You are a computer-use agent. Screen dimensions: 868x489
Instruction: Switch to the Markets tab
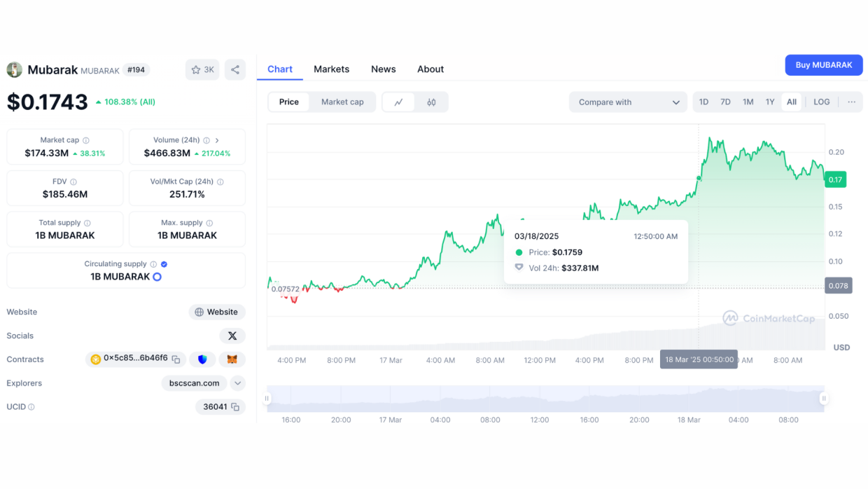(x=332, y=69)
